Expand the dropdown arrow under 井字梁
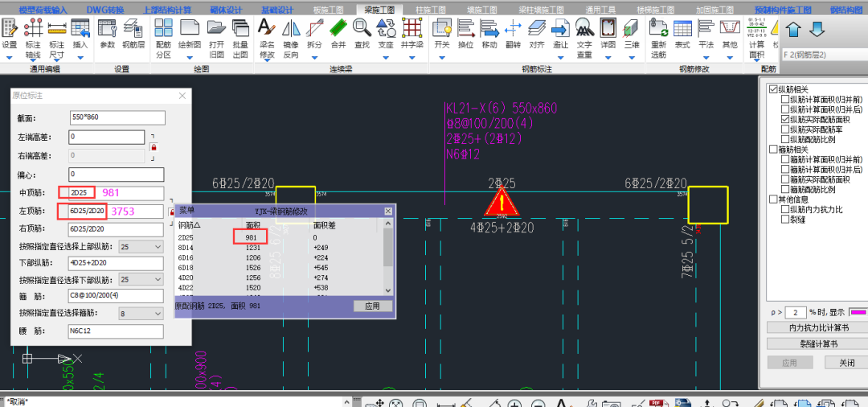This screenshot has height=407, width=868. click(x=411, y=57)
